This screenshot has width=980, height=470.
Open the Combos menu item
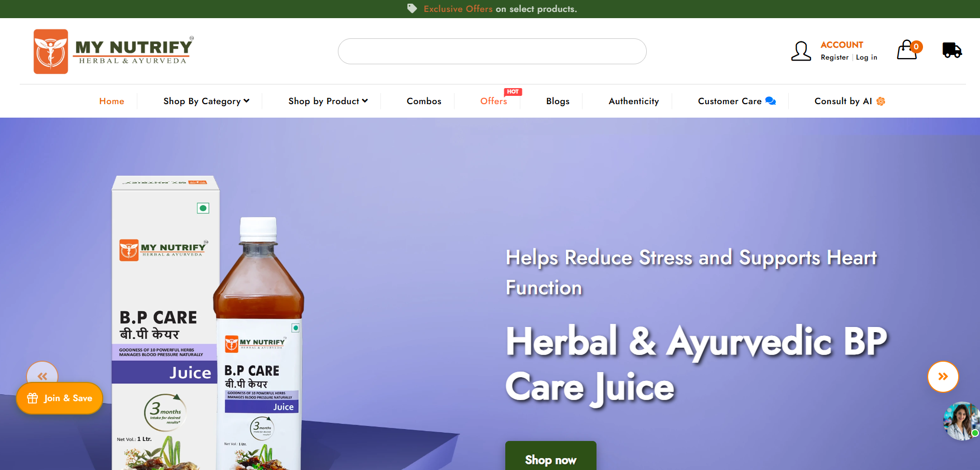tap(424, 101)
